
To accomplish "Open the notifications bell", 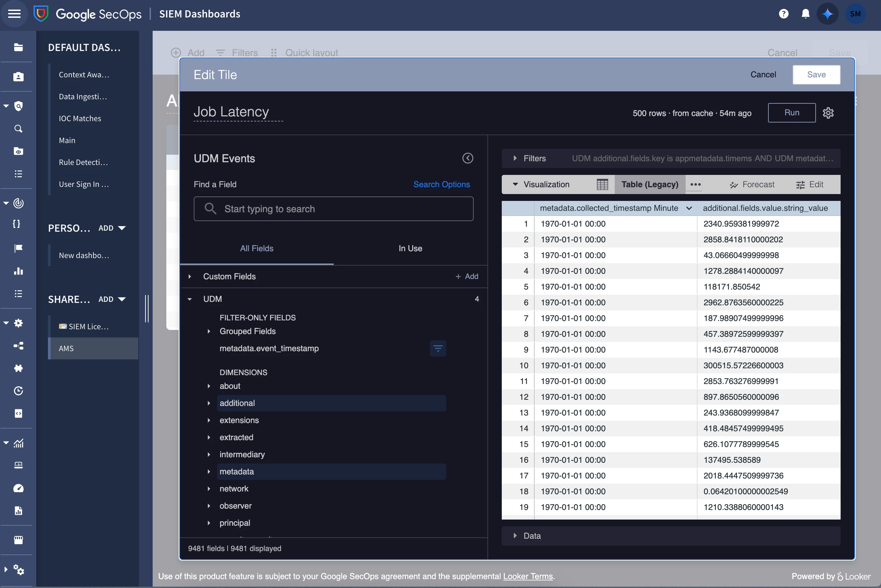I will click(x=805, y=14).
